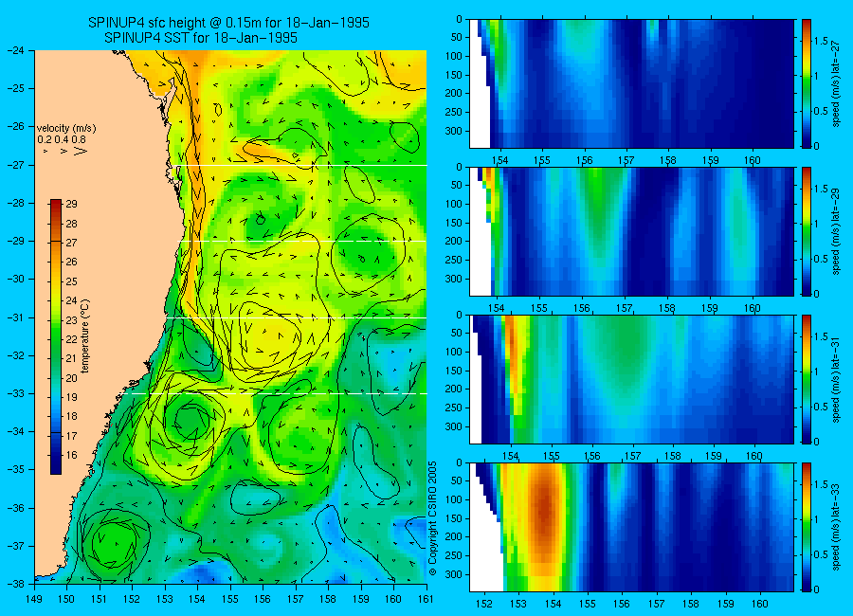Select the "velocity (m/s)" legend label
The height and width of the screenshot is (616, 853).
click(x=66, y=129)
